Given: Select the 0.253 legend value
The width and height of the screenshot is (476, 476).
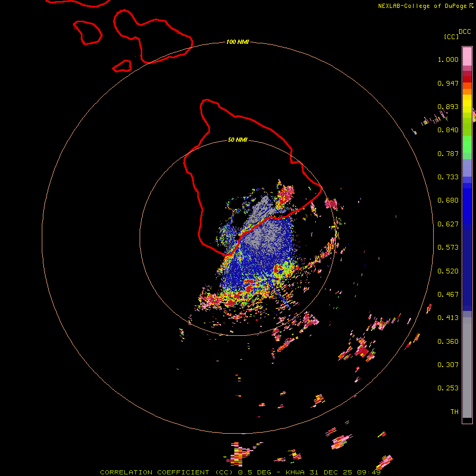Looking at the screenshot, I should [448, 388].
